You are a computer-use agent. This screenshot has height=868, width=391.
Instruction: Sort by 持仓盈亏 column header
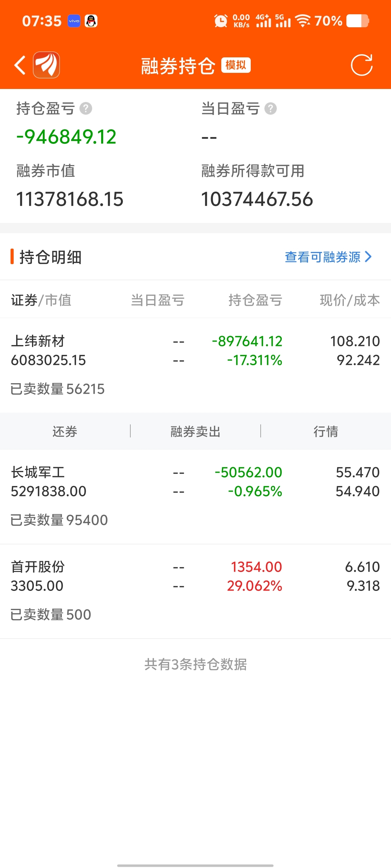point(255,300)
